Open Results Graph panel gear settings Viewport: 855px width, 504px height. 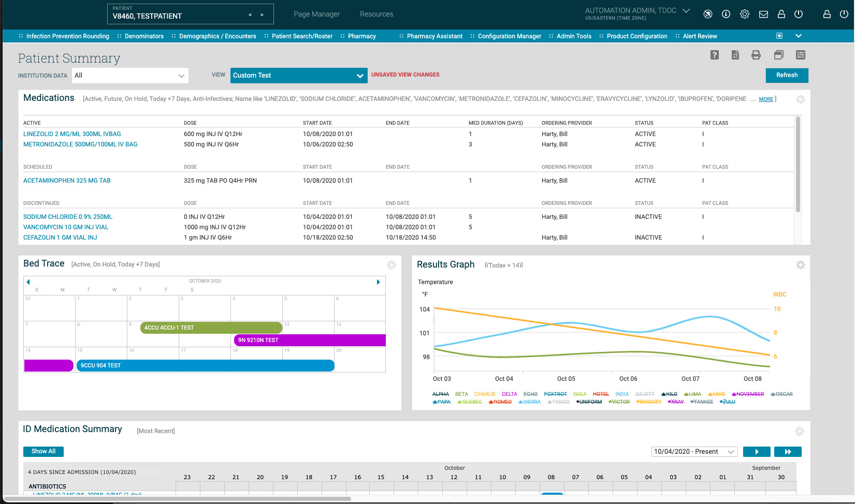[800, 265]
